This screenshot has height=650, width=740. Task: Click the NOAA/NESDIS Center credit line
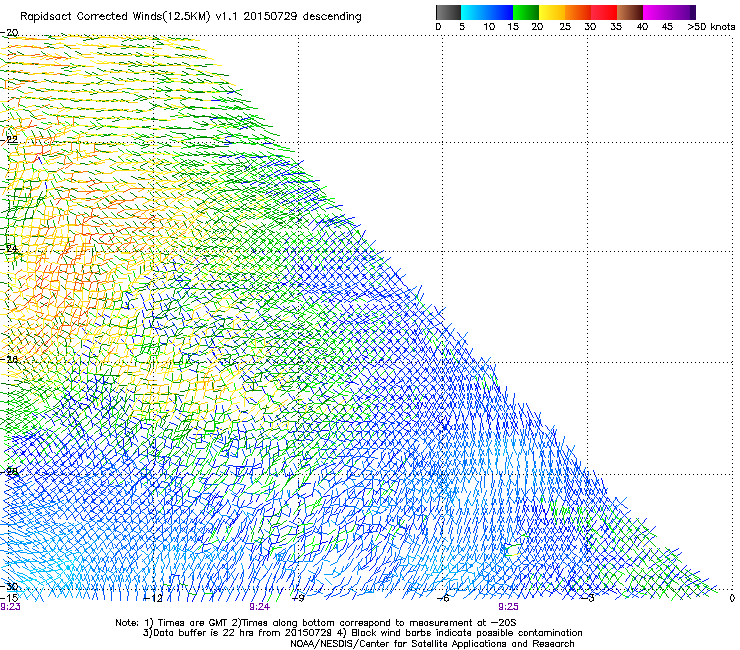(x=432, y=644)
